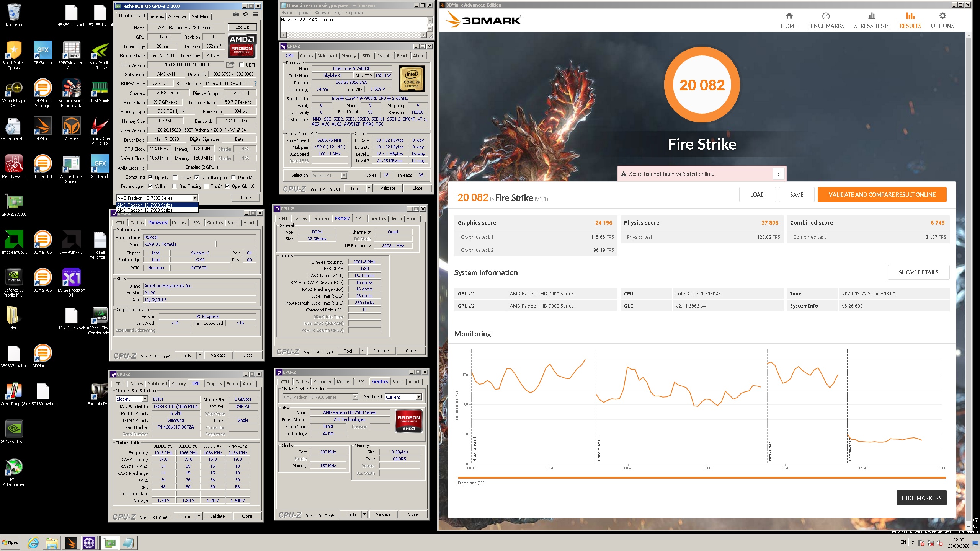Open the 3DMark 11 desktop shortcut
Viewport: 980px width, 551px height.
[42, 356]
